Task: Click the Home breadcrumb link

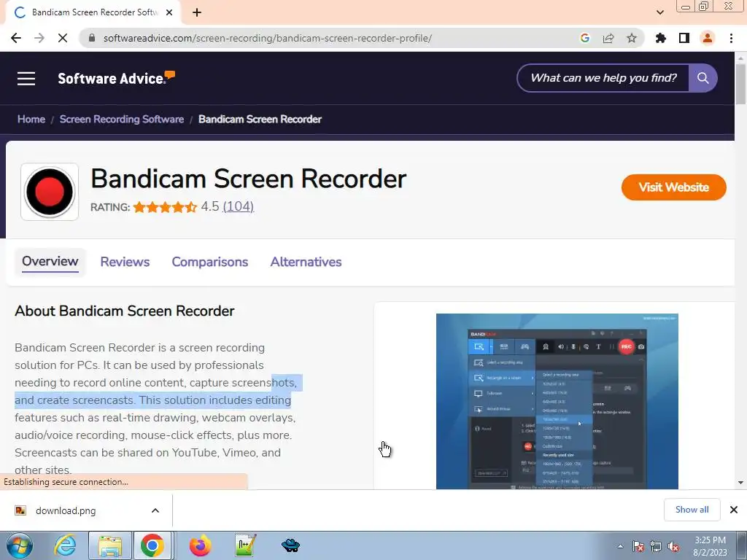Action: point(31,119)
